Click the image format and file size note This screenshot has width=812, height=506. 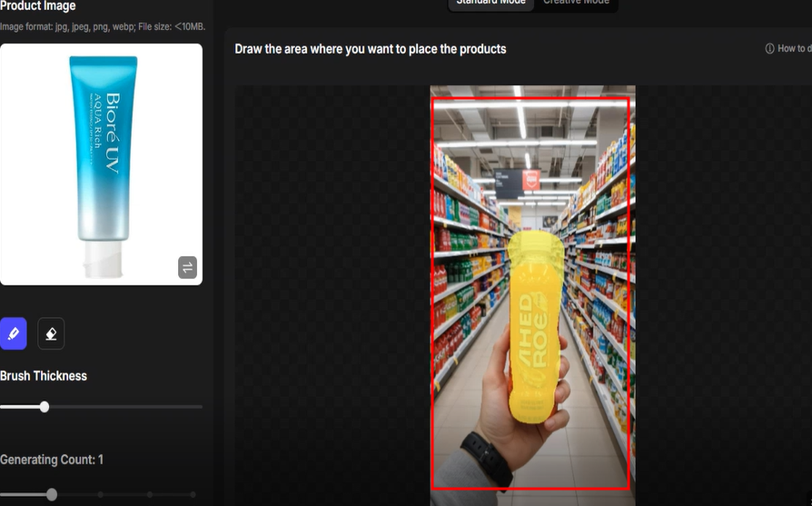pyautogui.click(x=103, y=27)
